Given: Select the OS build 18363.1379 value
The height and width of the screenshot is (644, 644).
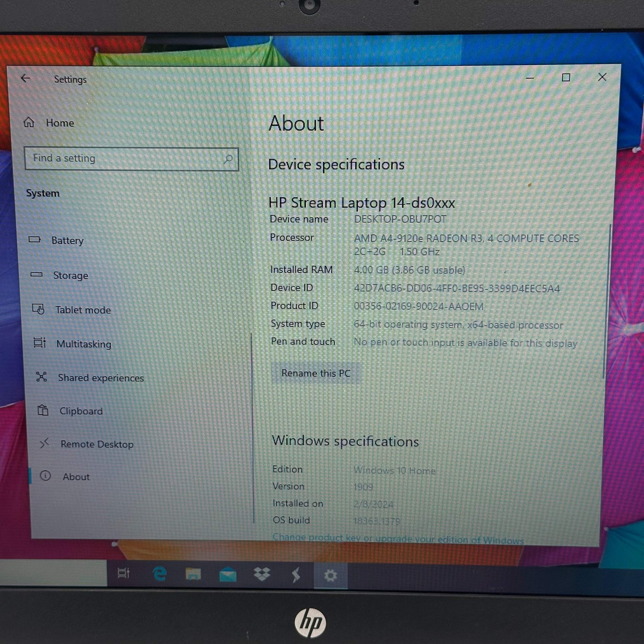Looking at the screenshot, I should click(377, 521).
